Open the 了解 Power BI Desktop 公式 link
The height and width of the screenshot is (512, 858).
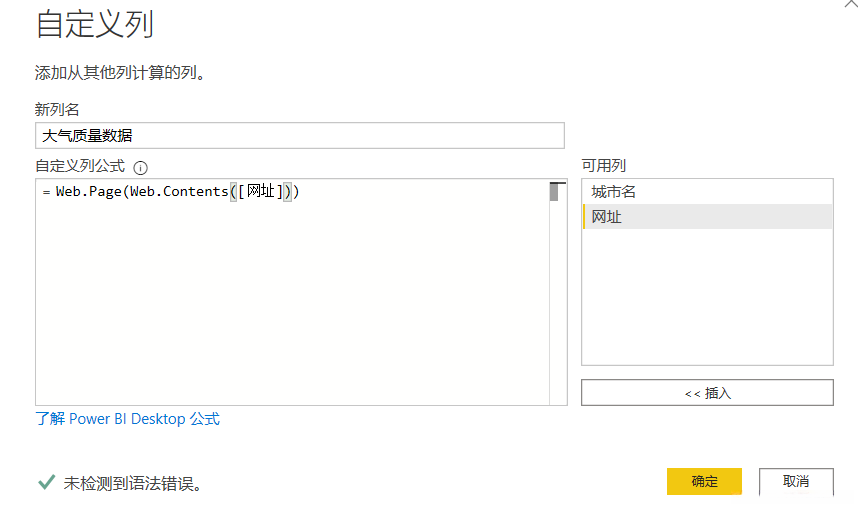click(127, 419)
